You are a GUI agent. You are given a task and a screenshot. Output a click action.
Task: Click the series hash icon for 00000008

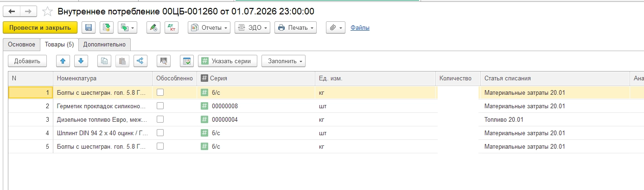point(204,106)
